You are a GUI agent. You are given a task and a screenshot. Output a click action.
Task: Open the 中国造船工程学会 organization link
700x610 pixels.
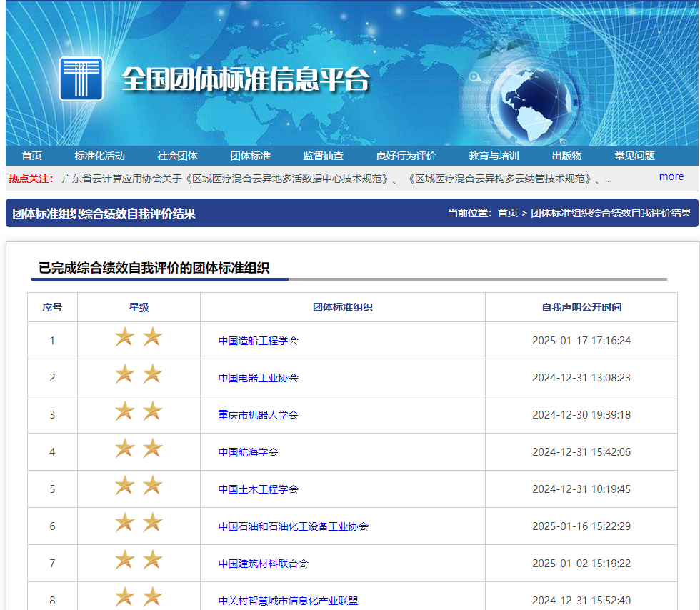pyautogui.click(x=258, y=341)
